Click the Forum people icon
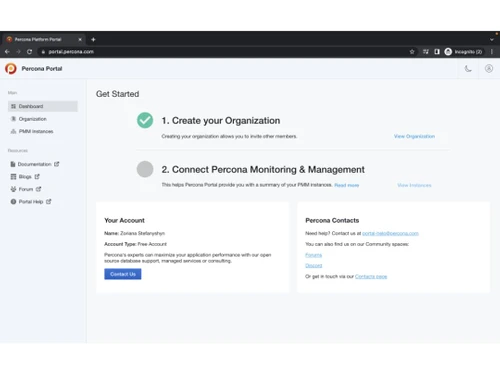 point(13,189)
